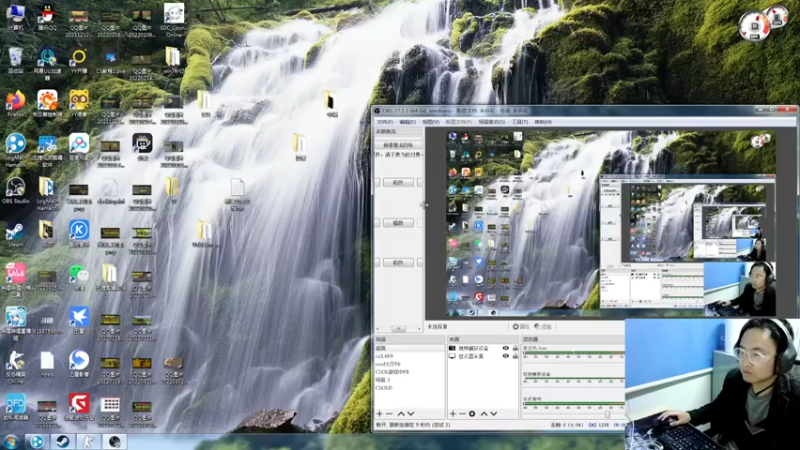800x450 pixels.
Task: Open the 网易UU加速器 desktop icon
Action: (x=47, y=63)
